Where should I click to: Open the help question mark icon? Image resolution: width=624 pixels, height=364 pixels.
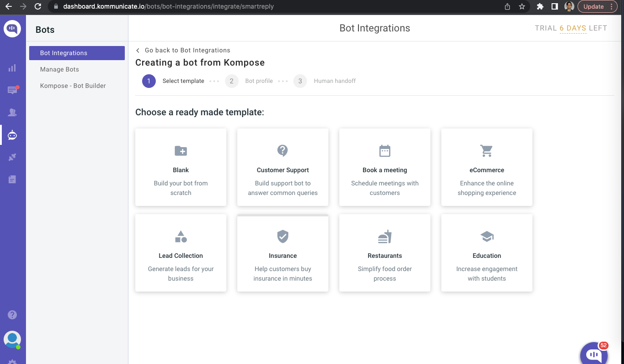(x=12, y=315)
